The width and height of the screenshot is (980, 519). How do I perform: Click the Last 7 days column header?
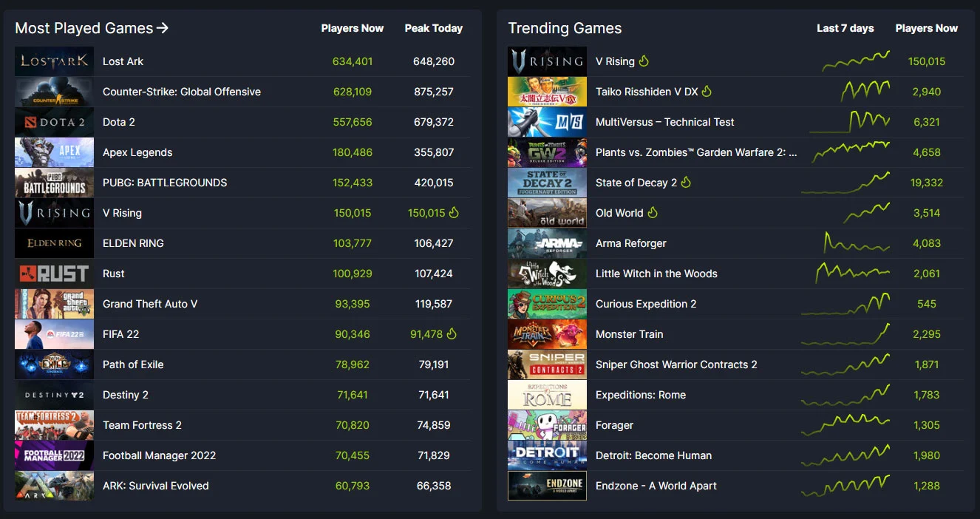pyautogui.click(x=845, y=28)
